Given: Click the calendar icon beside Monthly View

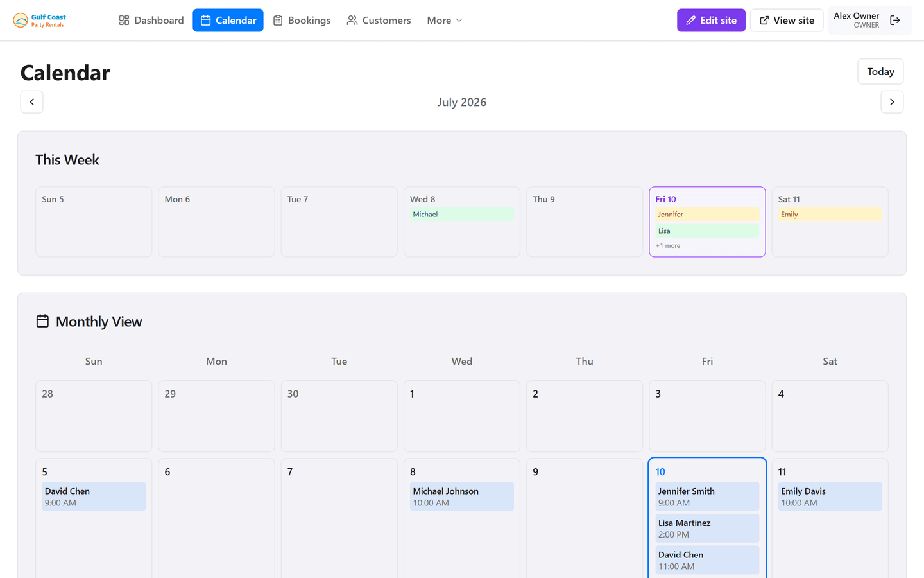Looking at the screenshot, I should click(42, 321).
